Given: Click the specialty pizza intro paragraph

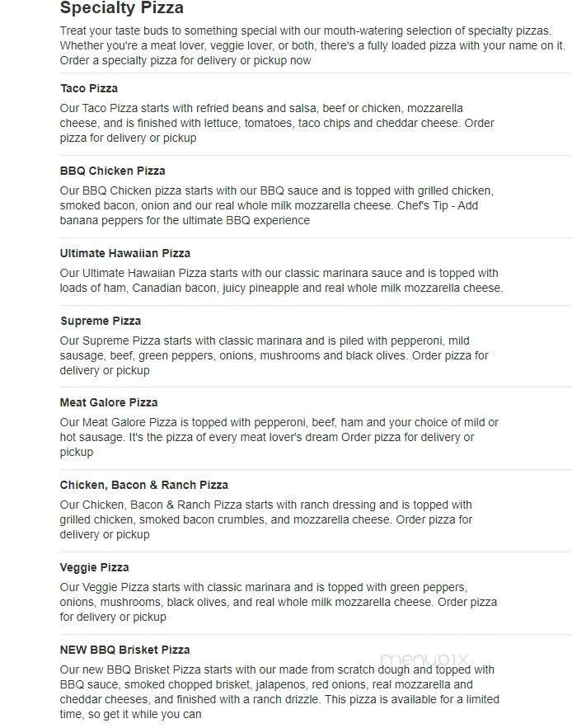Looking at the screenshot, I should (312, 45).
